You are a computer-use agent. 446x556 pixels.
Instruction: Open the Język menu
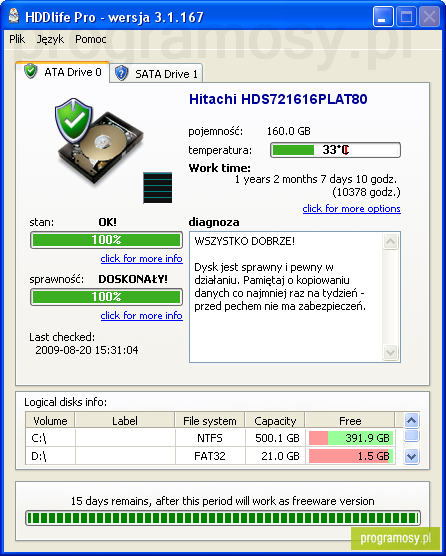(x=50, y=39)
